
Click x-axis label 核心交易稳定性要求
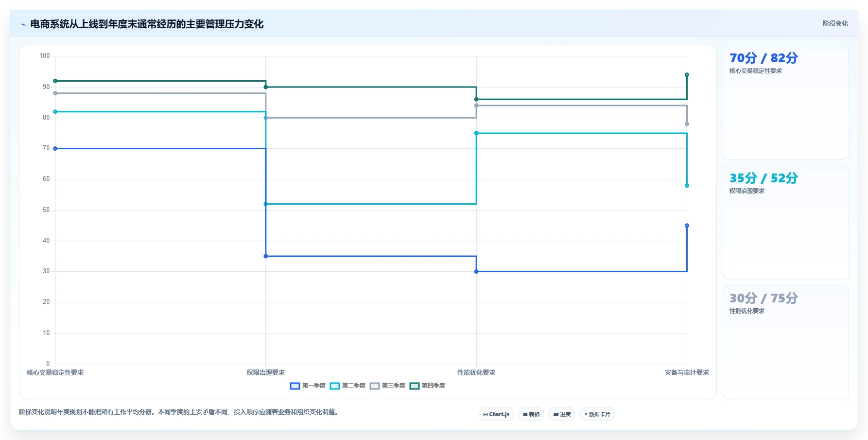pyautogui.click(x=55, y=373)
